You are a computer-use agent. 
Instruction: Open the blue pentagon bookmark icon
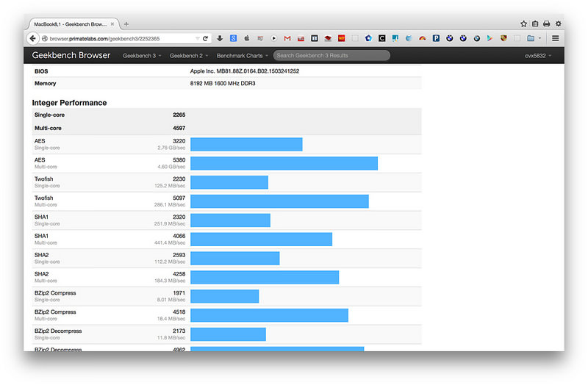[x=368, y=38]
